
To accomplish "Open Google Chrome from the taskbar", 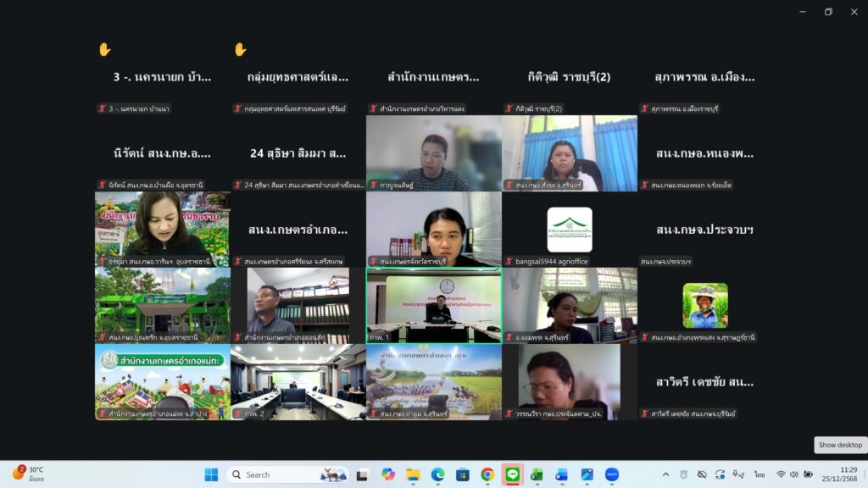I will [x=487, y=474].
